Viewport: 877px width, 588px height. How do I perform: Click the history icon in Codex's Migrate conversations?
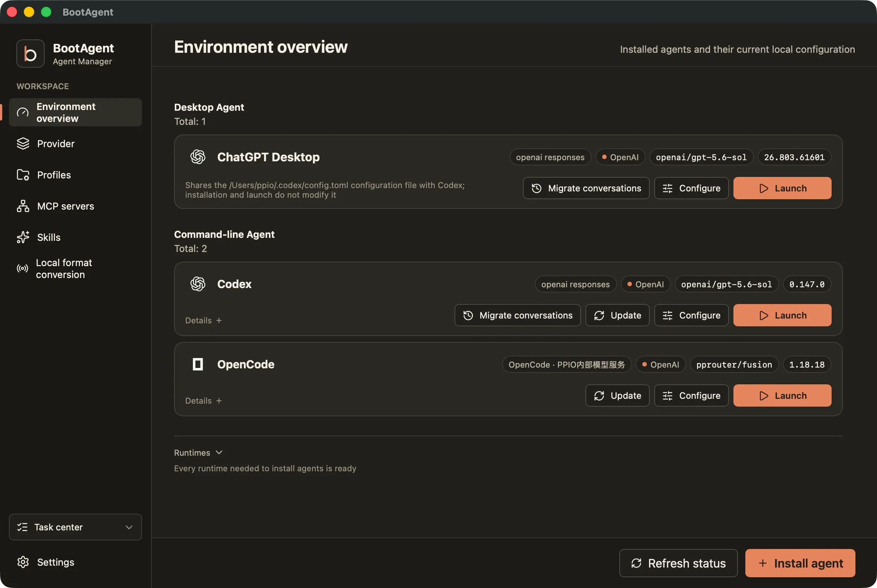point(468,316)
